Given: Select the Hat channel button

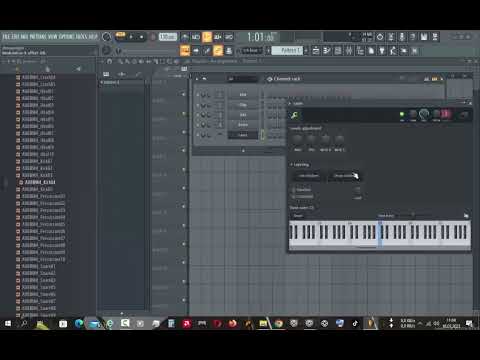Looking at the screenshot, I should click(243, 115).
